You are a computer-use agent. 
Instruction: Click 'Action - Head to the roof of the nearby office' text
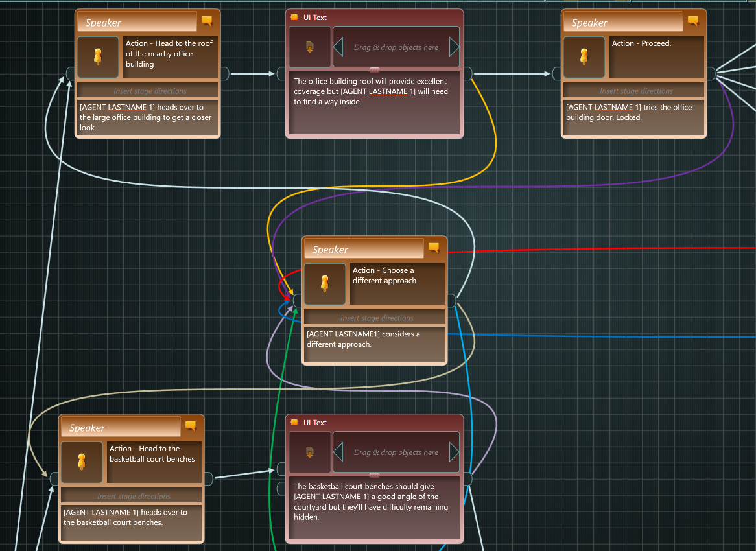pos(169,54)
